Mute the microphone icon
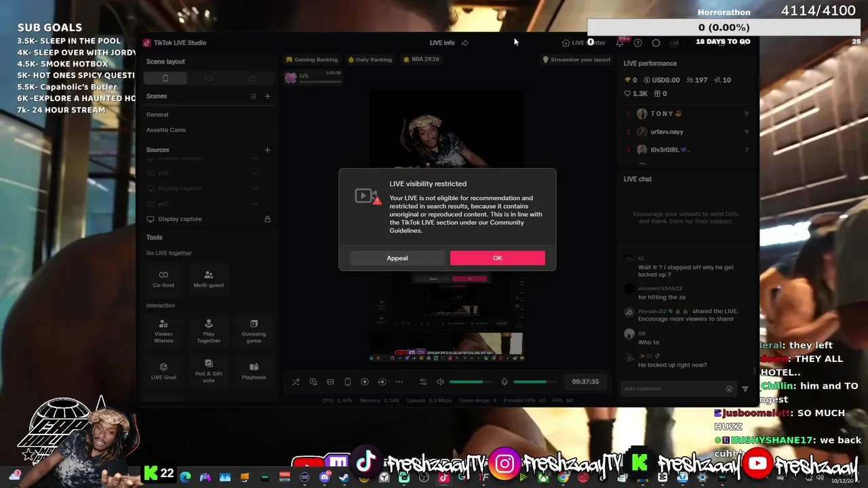 [504, 382]
